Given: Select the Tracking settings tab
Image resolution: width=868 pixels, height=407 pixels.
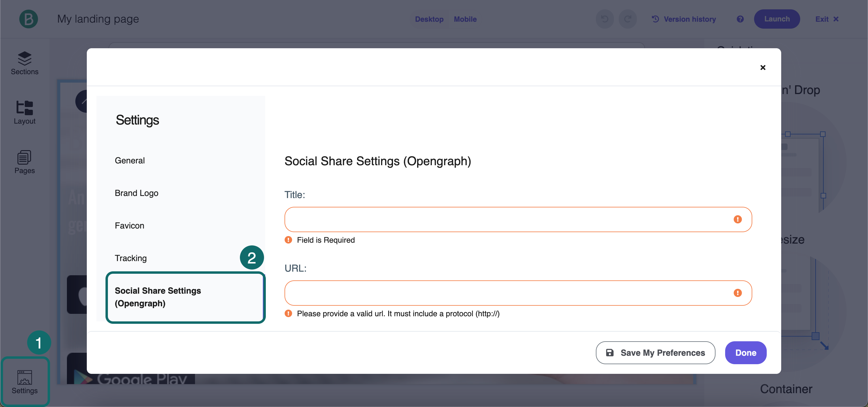Looking at the screenshot, I should [131, 258].
